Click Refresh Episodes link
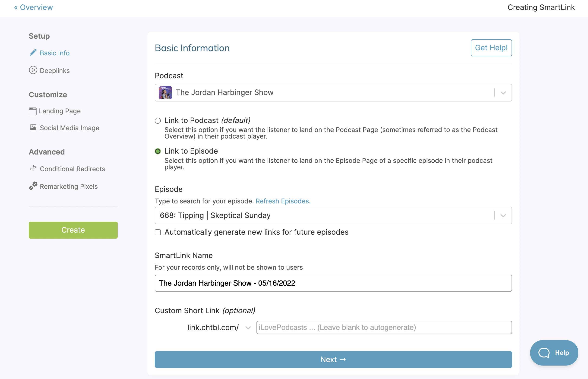The image size is (588, 379). click(x=283, y=201)
